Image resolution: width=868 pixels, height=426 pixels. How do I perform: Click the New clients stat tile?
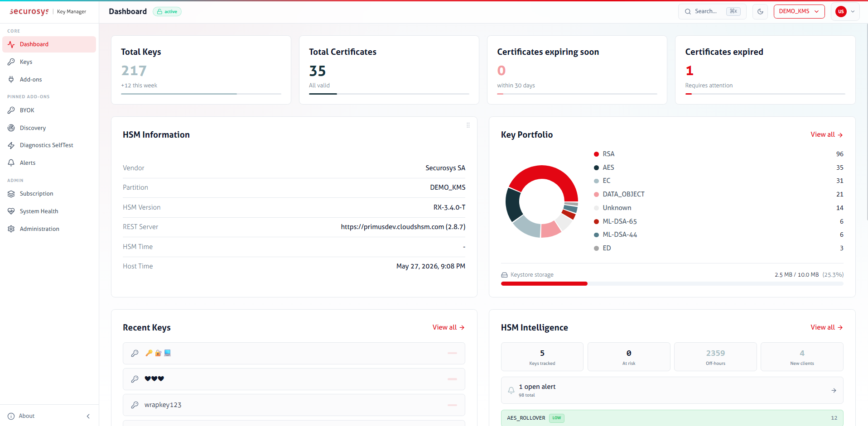(x=802, y=357)
